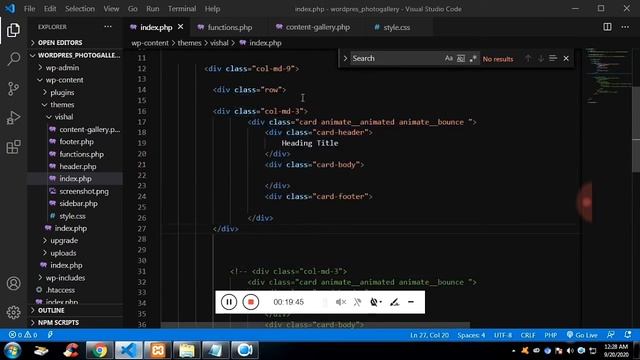
Task: Open the Explorer view in activity bar
Action: point(13,30)
